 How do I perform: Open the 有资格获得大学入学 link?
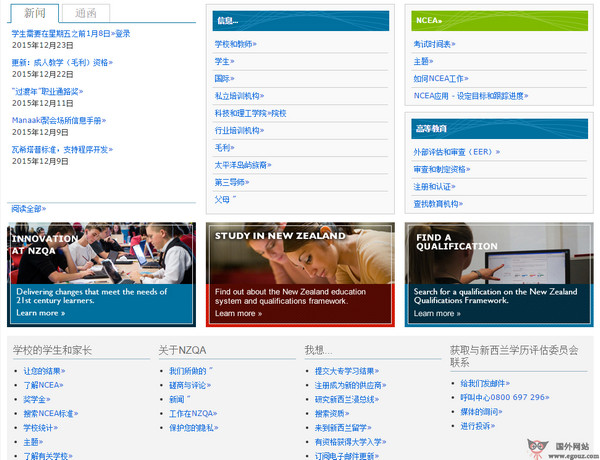point(351,442)
